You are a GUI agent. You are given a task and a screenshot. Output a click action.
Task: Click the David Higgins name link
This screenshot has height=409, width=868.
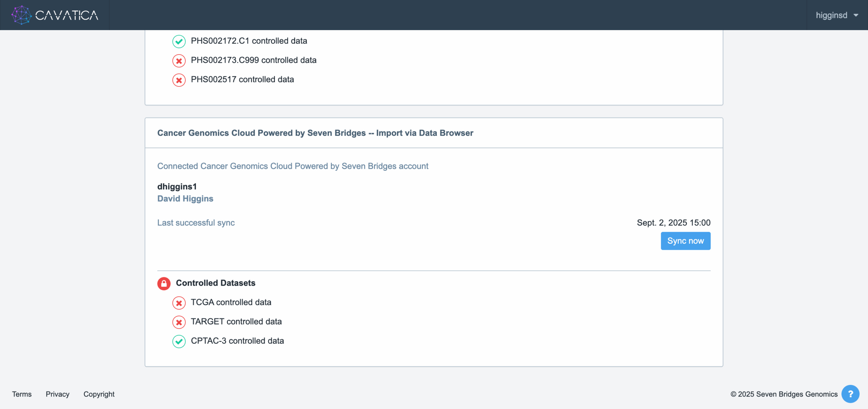tap(185, 199)
